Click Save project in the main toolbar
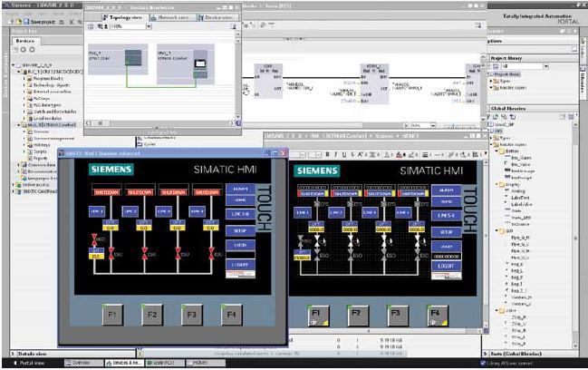588x370 pixels. tap(39, 22)
